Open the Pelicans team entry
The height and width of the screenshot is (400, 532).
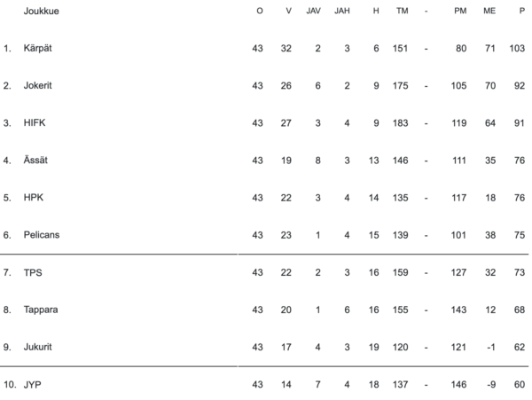[x=42, y=235]
